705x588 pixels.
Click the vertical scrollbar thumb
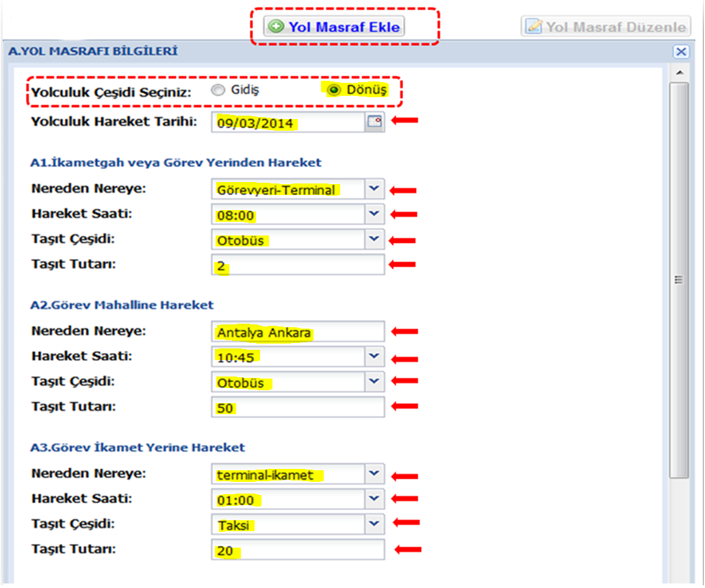pos(679,280)
